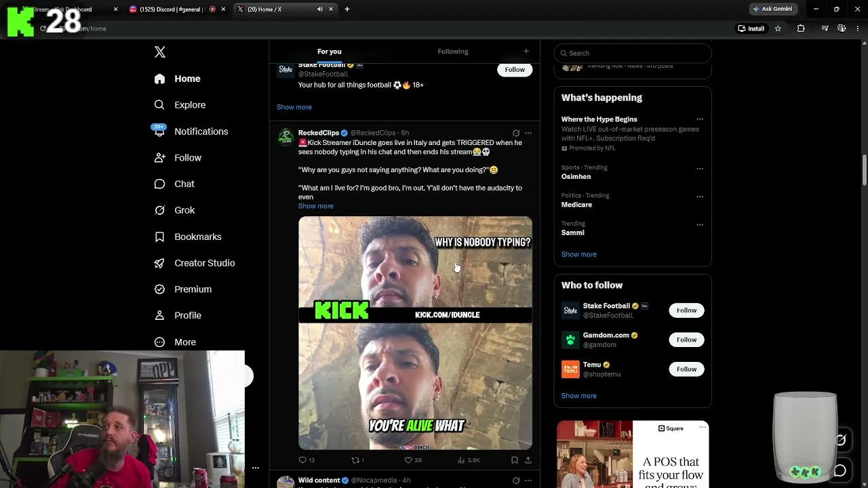Screen dimensions: 868x488
Task: Click the Install app button
Action: (751, 28)
